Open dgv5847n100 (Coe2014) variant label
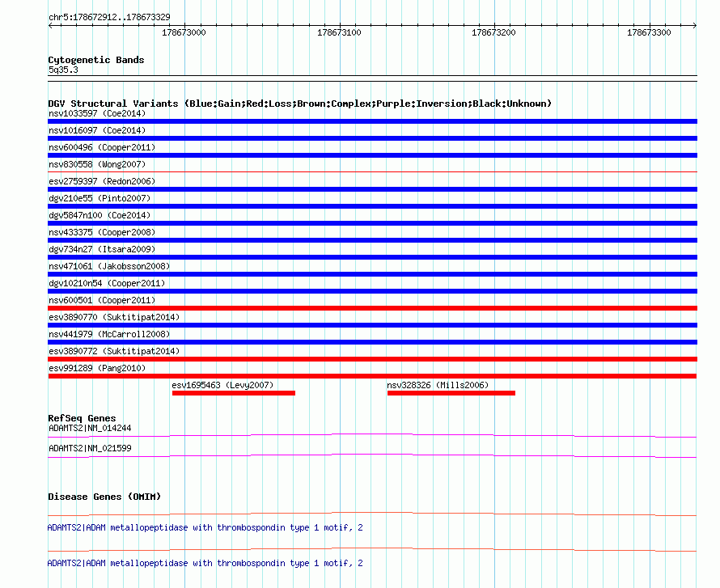This screenshot has height=588, width=720. 100,215
